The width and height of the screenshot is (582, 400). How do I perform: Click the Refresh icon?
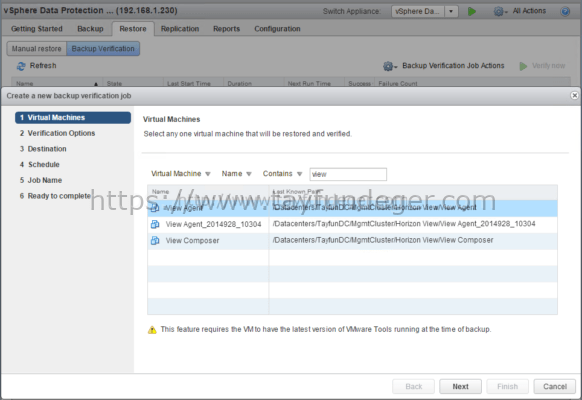point(21,66)
